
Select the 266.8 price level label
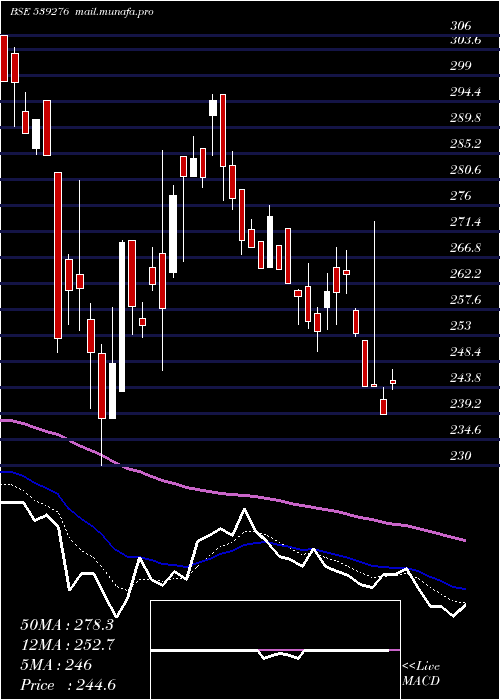[465, 248]
